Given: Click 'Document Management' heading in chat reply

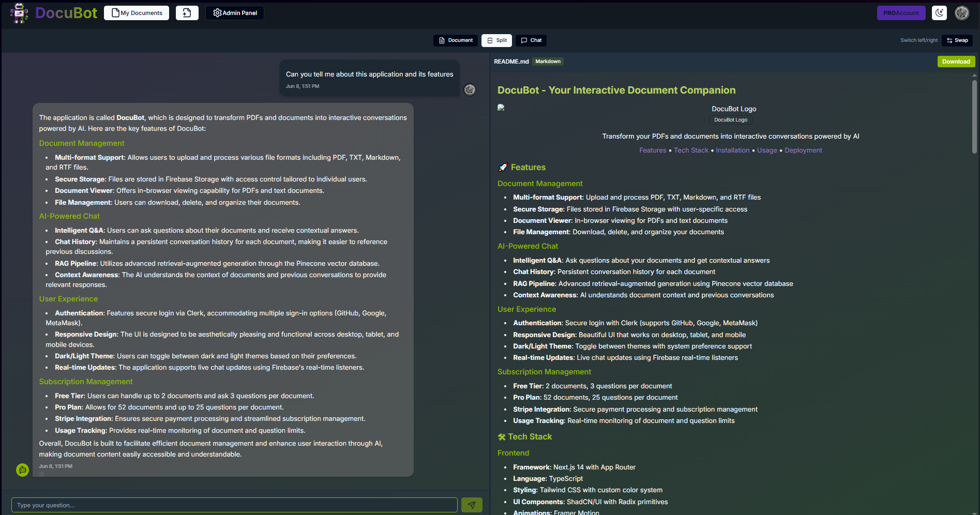Looking at the screenshot, I should click(82, 143).
